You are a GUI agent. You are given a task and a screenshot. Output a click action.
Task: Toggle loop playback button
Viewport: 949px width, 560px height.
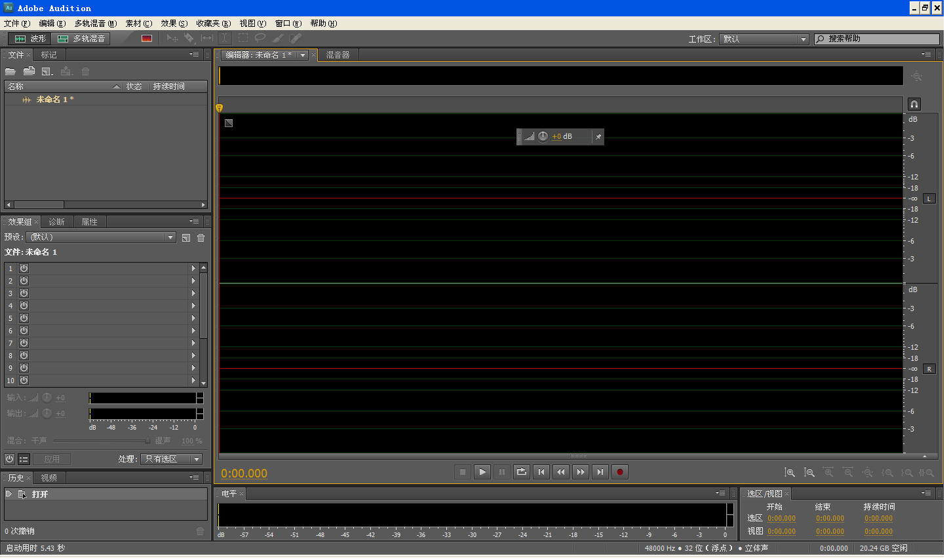(522, 472)
